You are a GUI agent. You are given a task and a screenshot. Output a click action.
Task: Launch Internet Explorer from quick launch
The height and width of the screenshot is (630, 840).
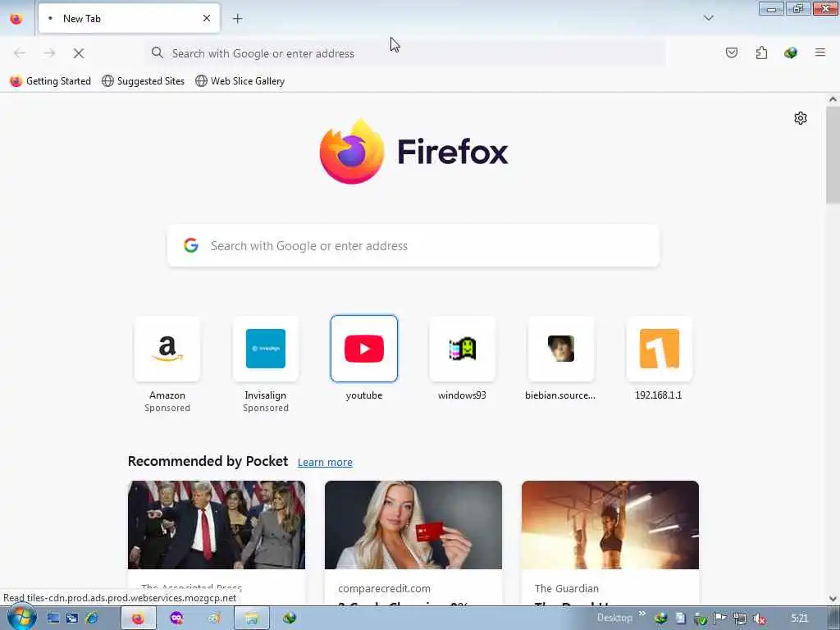click(x=92, y=619)
